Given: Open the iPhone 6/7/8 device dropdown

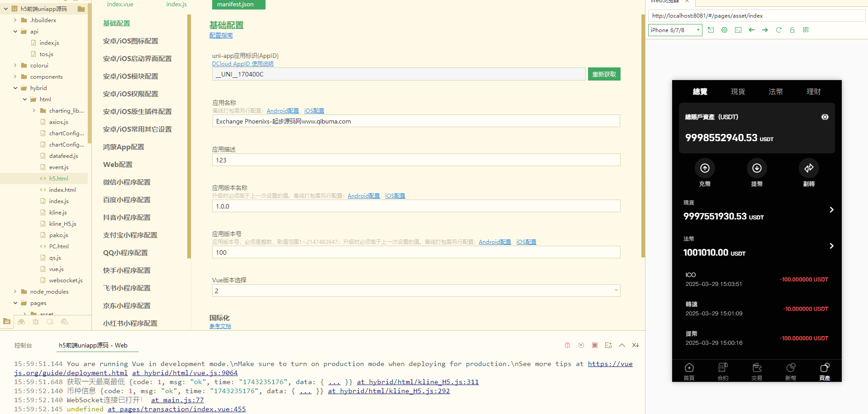Looking at the screenshot, I should pos(675,30).
